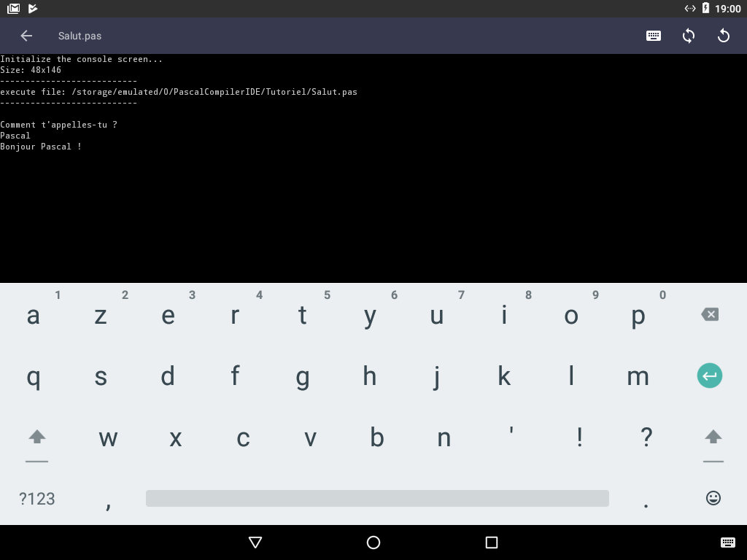The width and height of the screenshot is (747, 560).
Task: Click the sync/rerun circular arrows icon
Action: 689,36
